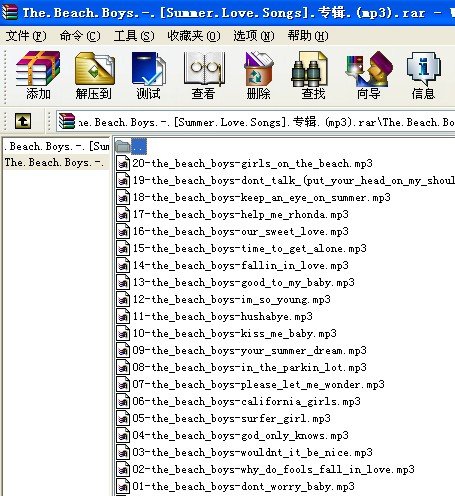Click the file icon of 08-in_the_parkin_lot.mp3
455x496 pixels.
123,367
